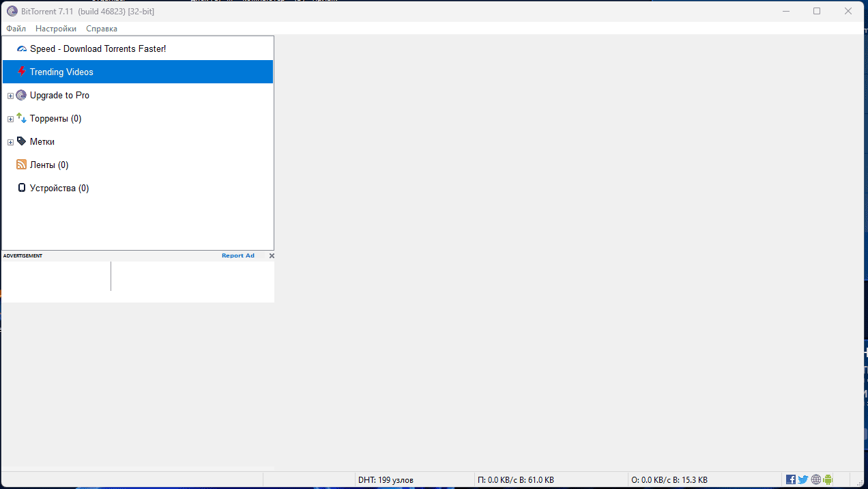Viewport: 868px width, 489px height.
Task: Select Speed - Download Torrents Faster! row
Action: pos(138,48)
